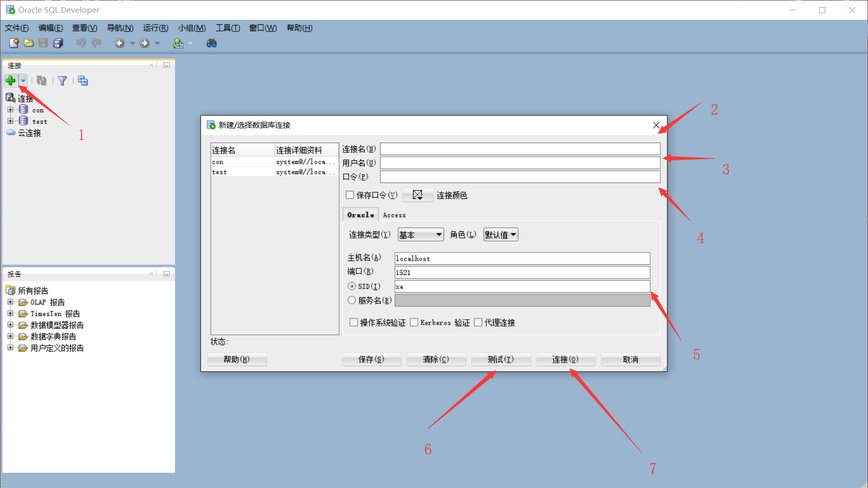Image resolution: width=868 pixels, height=488 pixels.
Task: Click the Cancel button in dialog
Action: click(630, 359)
